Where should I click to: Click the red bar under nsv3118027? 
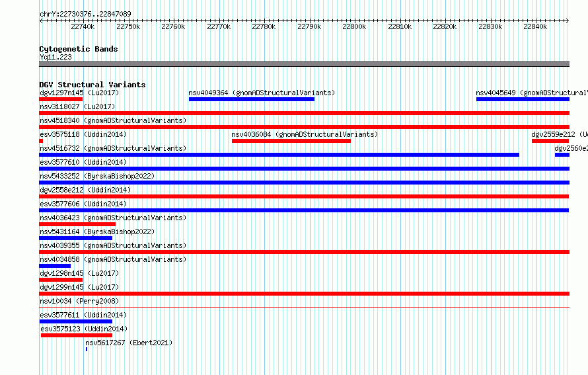click(304, 113)
